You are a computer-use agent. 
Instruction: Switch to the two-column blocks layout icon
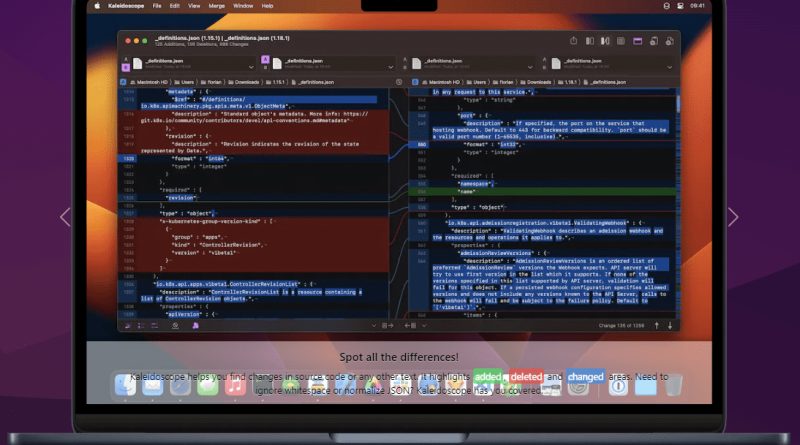click(x=589, y=41)
